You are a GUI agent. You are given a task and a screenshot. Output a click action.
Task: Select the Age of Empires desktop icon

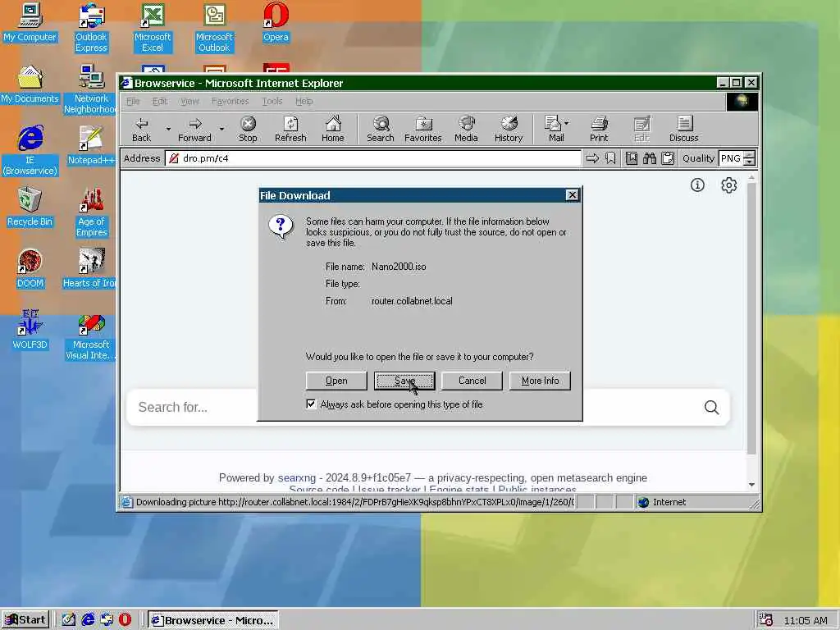(91, 212)
